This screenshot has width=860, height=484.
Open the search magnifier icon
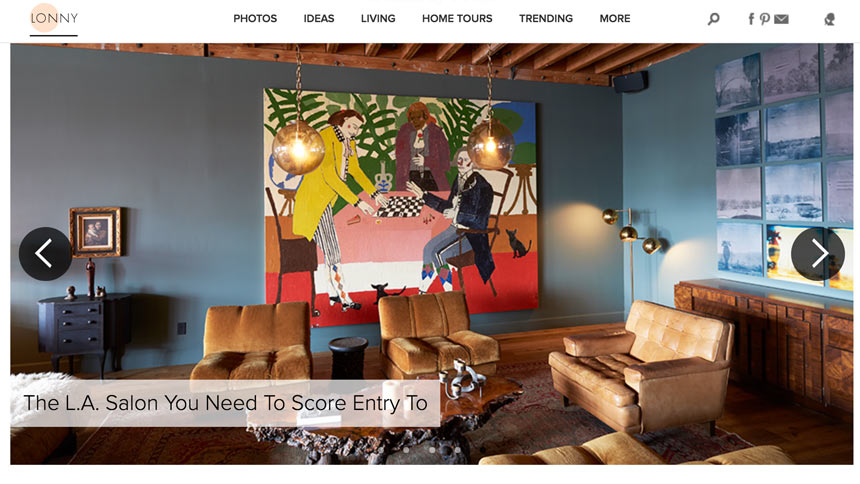click(x=713, y=19)
